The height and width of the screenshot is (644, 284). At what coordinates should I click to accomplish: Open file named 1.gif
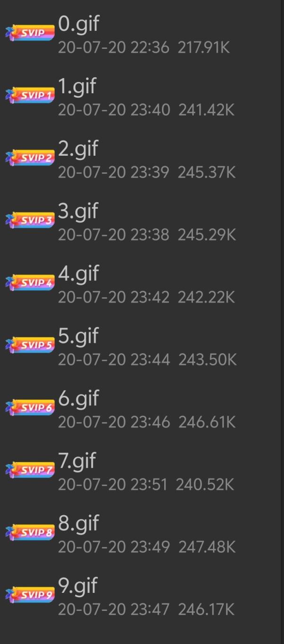[77, 86]
